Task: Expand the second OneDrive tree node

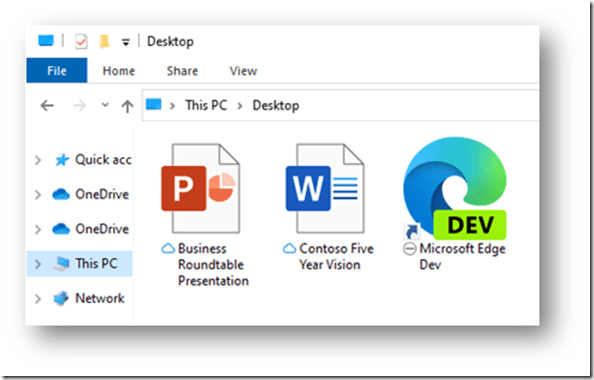Action: pos(38,229)
